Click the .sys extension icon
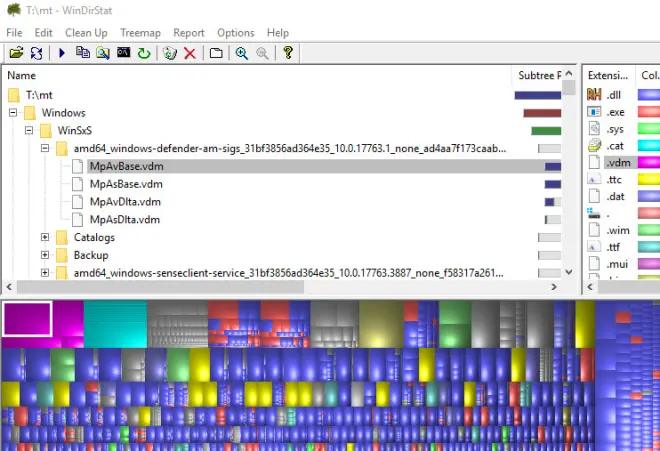The width and height of the screenshot is (660, 451). 594,128
